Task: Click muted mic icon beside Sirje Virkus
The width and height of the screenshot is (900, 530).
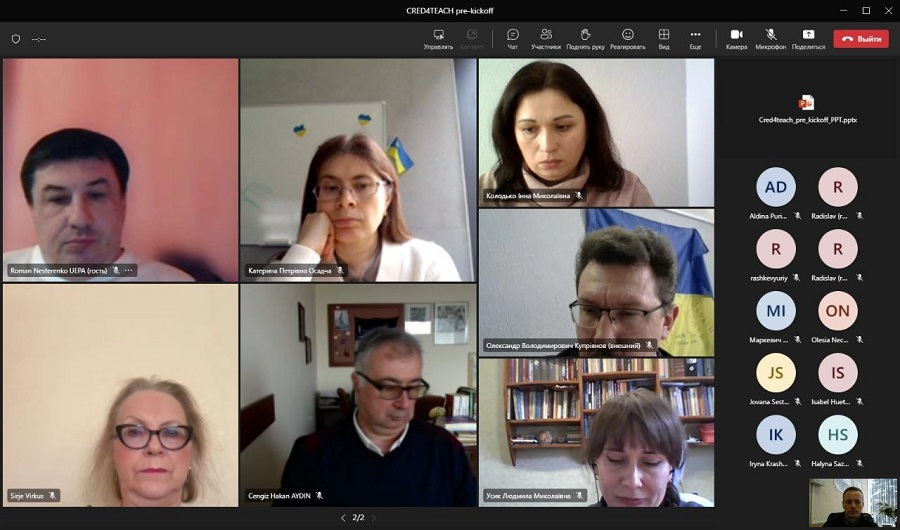Action: point(52,496)
